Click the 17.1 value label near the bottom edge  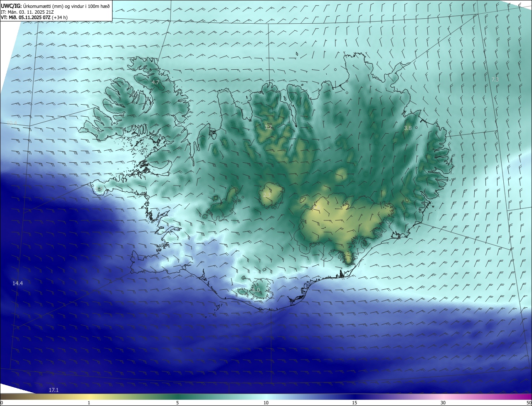pos(54,390)
